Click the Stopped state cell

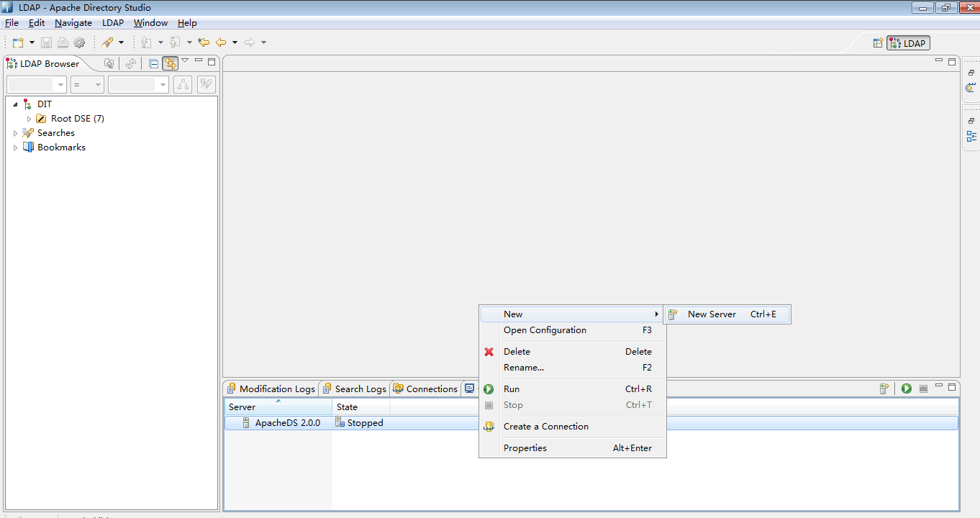point(360,423)
